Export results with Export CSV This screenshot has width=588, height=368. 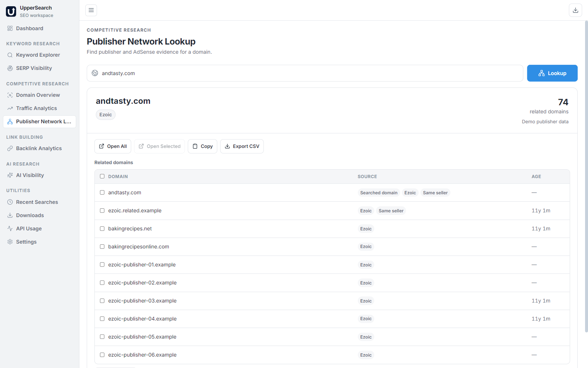point(242,146)
